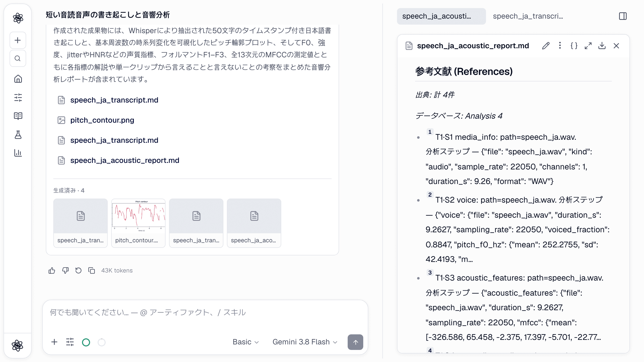Click citation number 3 badge
Image resolution: width=644 pixels, height=362 pixels.
pyautogui.click(x=430, y=273)
